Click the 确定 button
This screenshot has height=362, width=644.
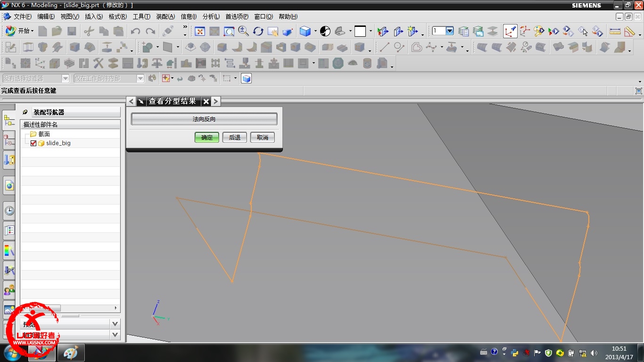coord(207,137)
